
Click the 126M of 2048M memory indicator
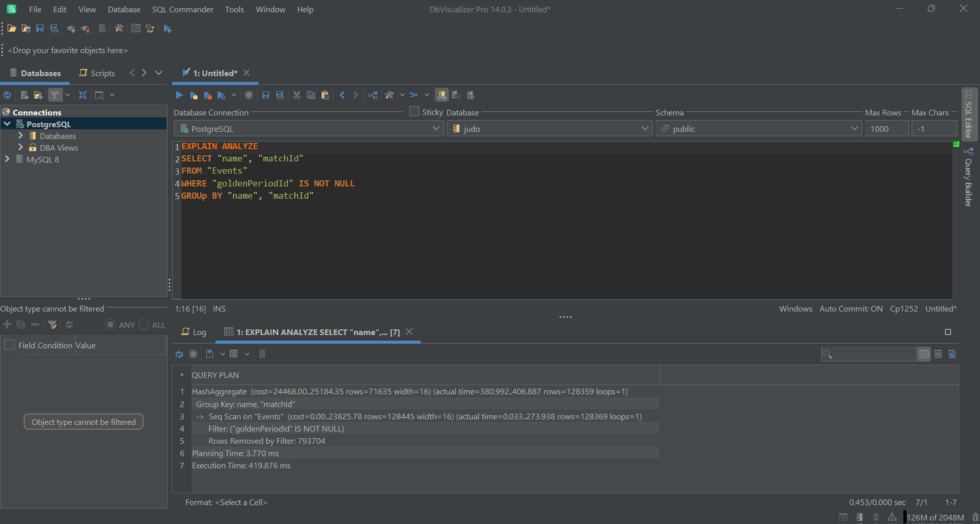pos(935,517)
